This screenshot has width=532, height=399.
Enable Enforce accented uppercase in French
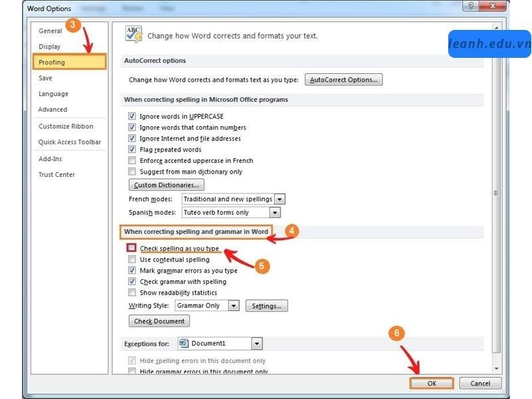[132, 160]
